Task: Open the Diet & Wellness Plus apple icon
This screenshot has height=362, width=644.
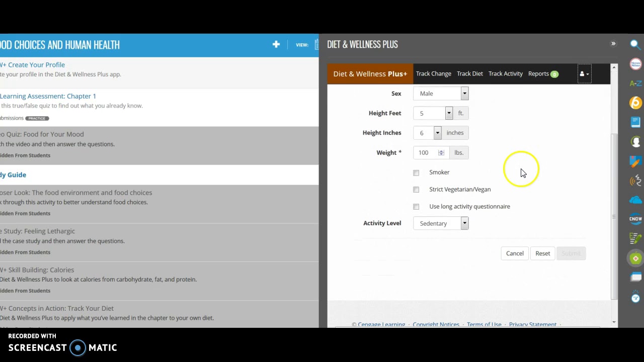Action: pos(636,258)
